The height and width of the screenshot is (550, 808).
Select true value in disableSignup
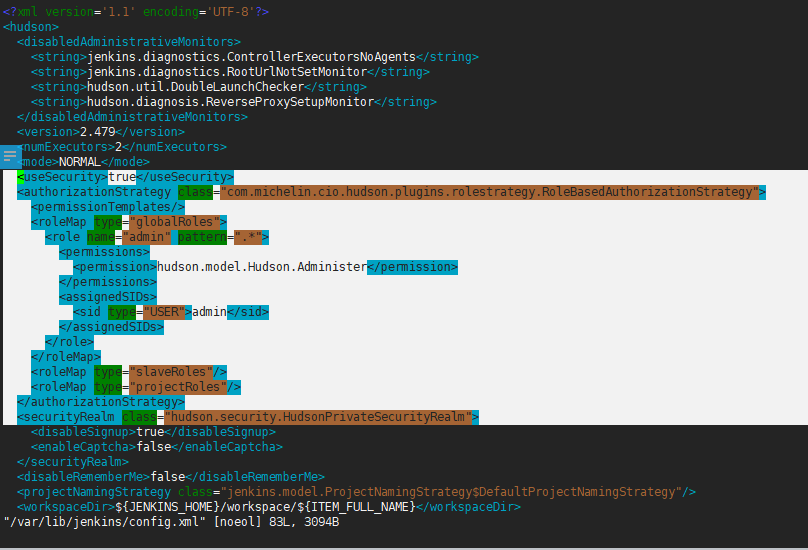150,431
